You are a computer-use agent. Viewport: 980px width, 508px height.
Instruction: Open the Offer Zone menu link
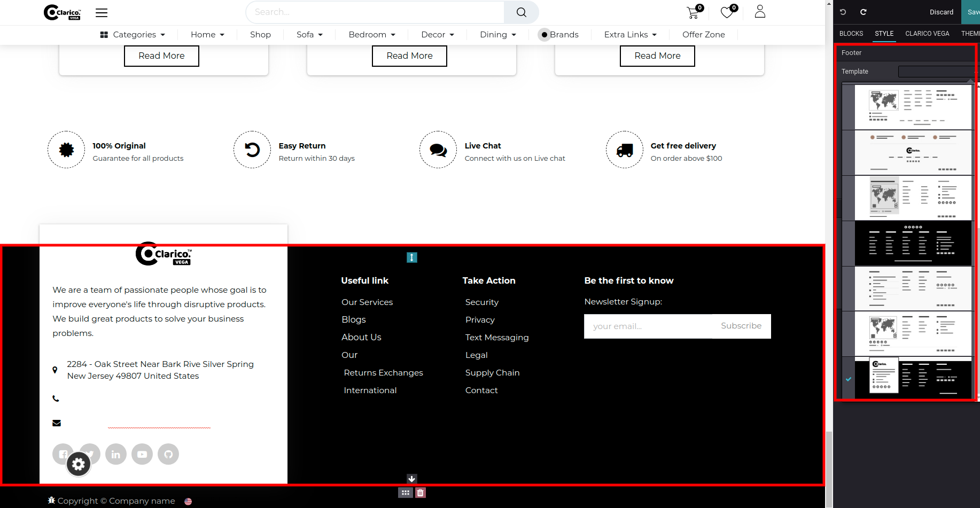(x=703, y=35)
